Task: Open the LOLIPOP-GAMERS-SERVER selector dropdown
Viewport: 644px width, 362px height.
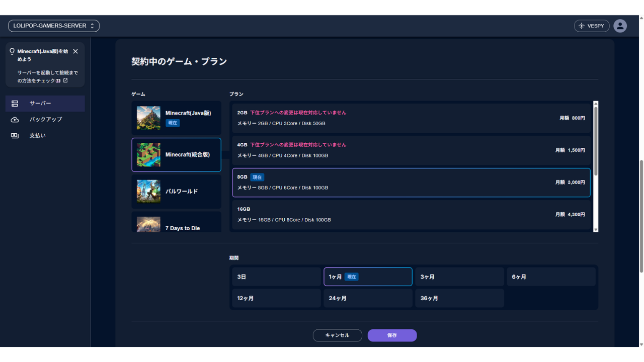Action: 54,26
